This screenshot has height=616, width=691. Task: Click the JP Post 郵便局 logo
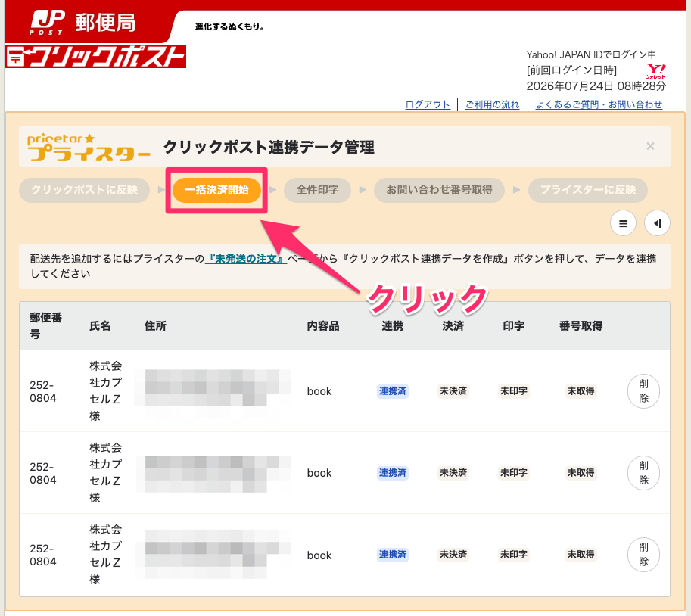coord(82,22)
